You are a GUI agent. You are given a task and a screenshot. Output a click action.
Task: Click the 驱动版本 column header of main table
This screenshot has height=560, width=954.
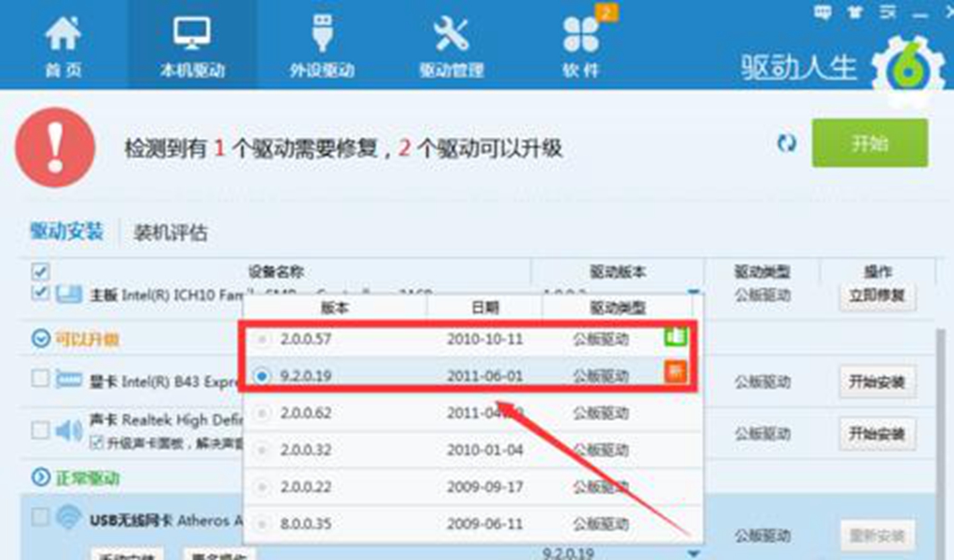(617, 271)
